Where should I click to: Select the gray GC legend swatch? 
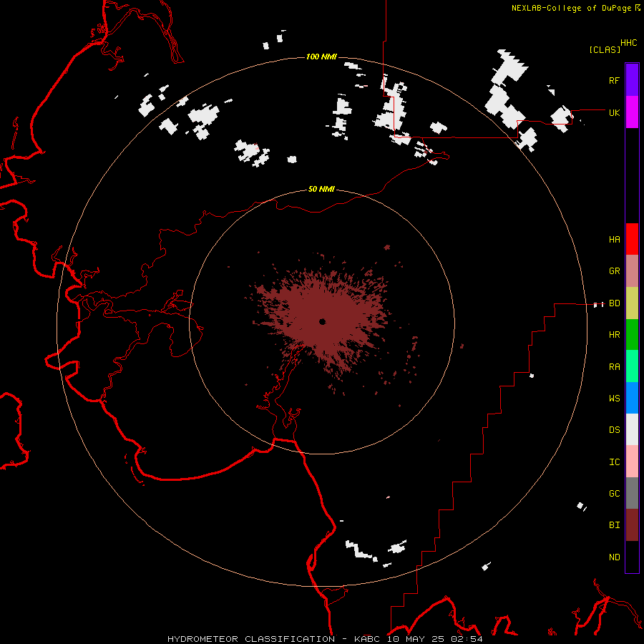pos(632,493)
